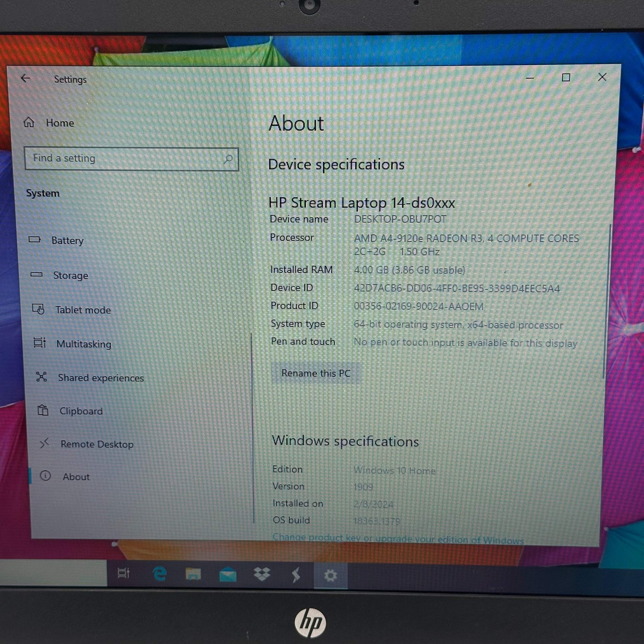Close the Settings window
This screenshot has width=644, height=644.
(602, 77)
